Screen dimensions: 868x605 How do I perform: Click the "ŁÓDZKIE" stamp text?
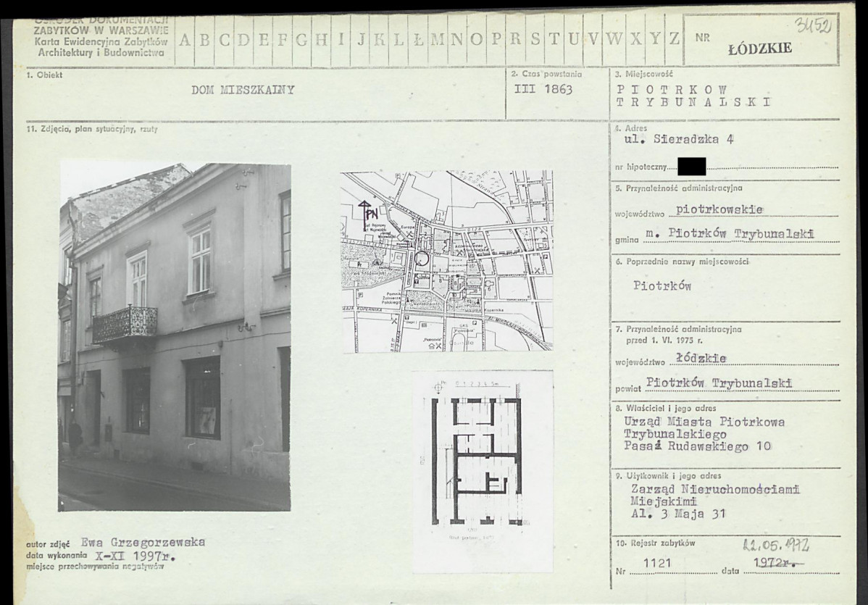[x=760, y=49]
